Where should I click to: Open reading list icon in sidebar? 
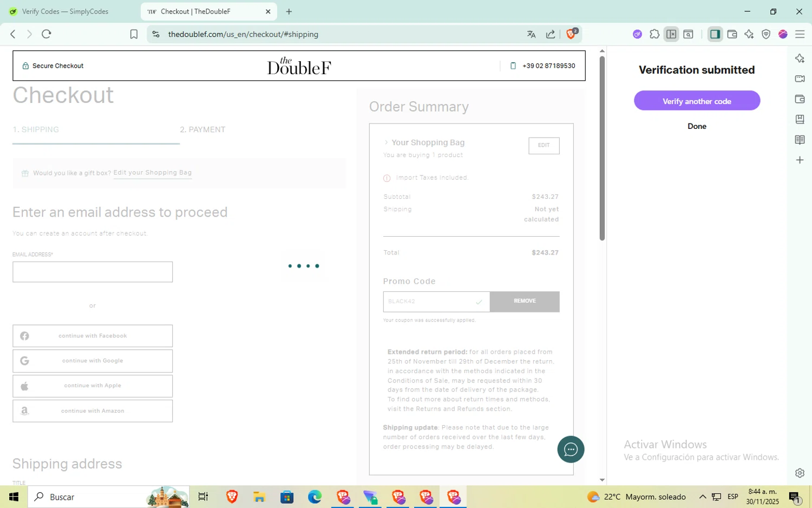click(800, 140)
